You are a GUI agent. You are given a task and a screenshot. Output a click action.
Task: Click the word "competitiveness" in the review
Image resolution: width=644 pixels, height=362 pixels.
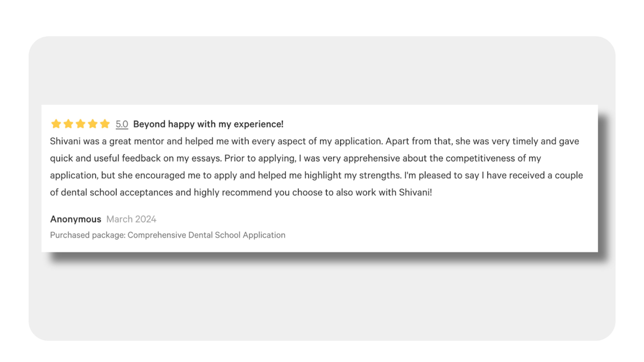coord(480,158)
